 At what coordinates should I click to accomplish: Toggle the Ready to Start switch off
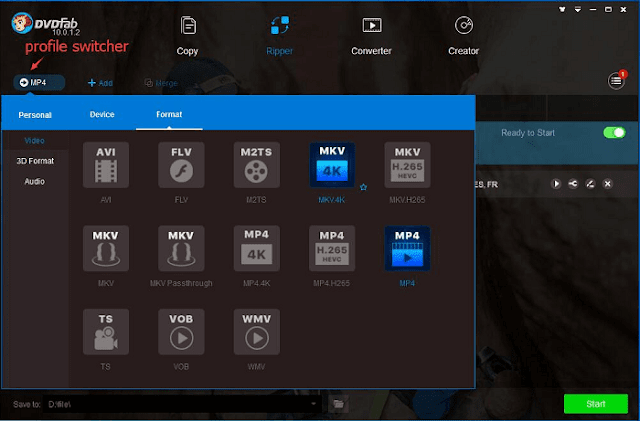pos(614,133)
